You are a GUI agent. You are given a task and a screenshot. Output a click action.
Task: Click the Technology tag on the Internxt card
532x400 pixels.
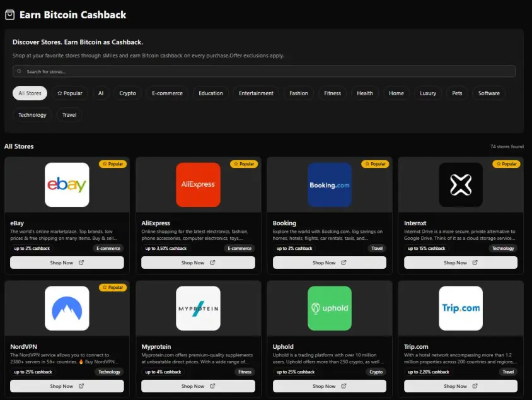[x=503, y=248]
